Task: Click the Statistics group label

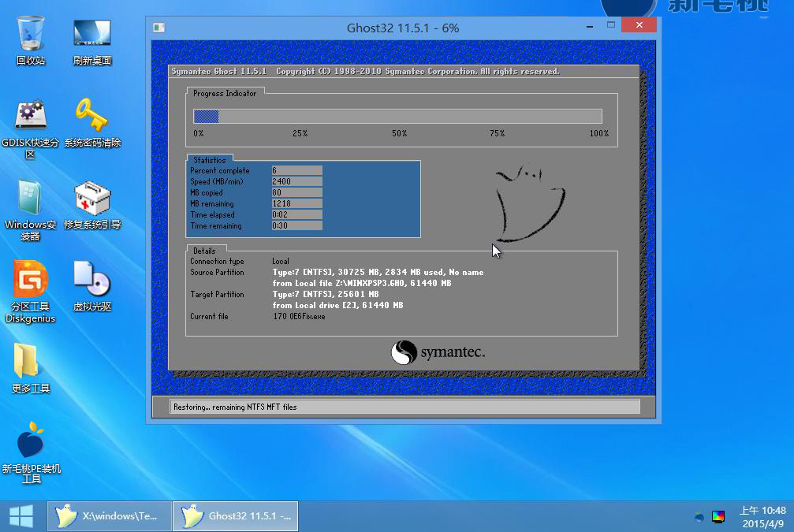Action: point(210,160)
